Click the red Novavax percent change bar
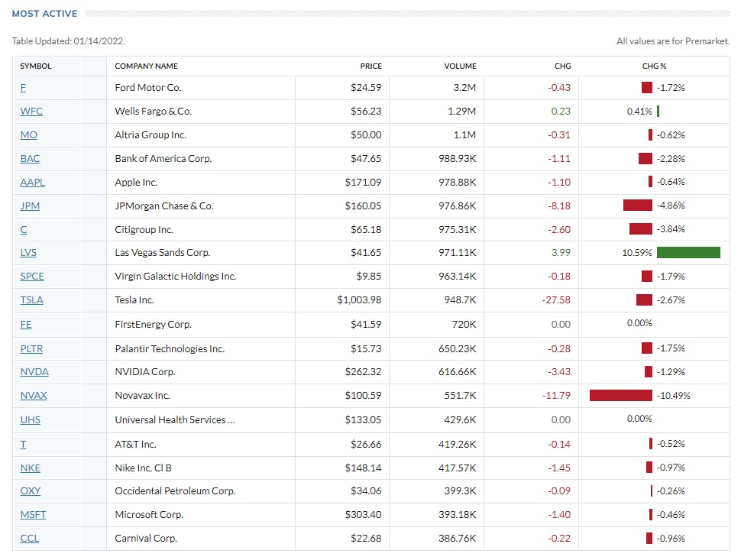 pyautogui.click(x=620, y=395)
